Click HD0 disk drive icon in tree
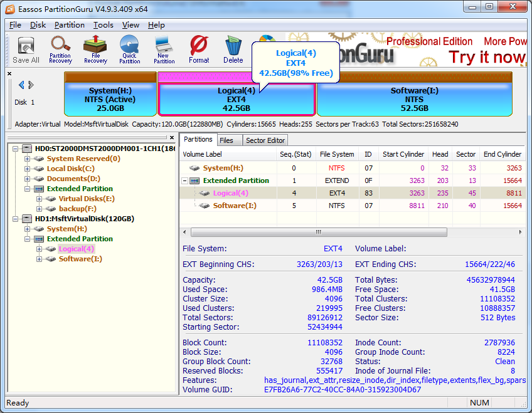The height and width of the screenshot is (413, 532). pos(27,149)
